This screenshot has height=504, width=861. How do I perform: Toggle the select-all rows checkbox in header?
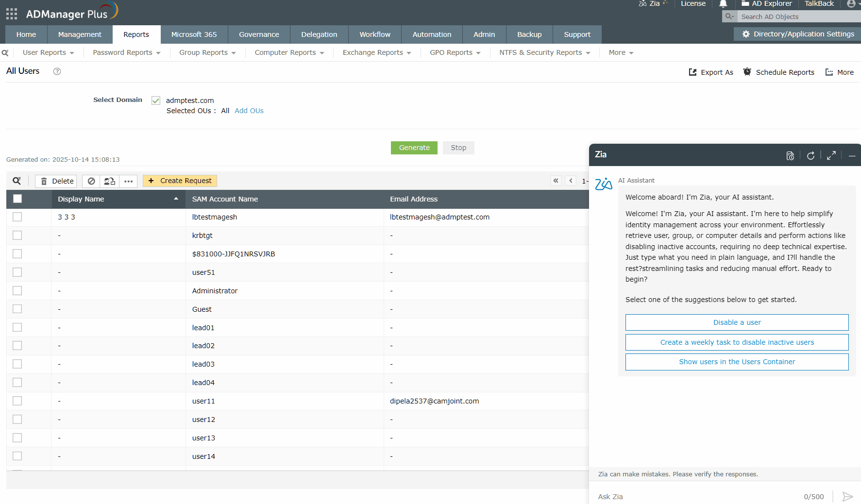pyautogui.click(x=17, y=199)
